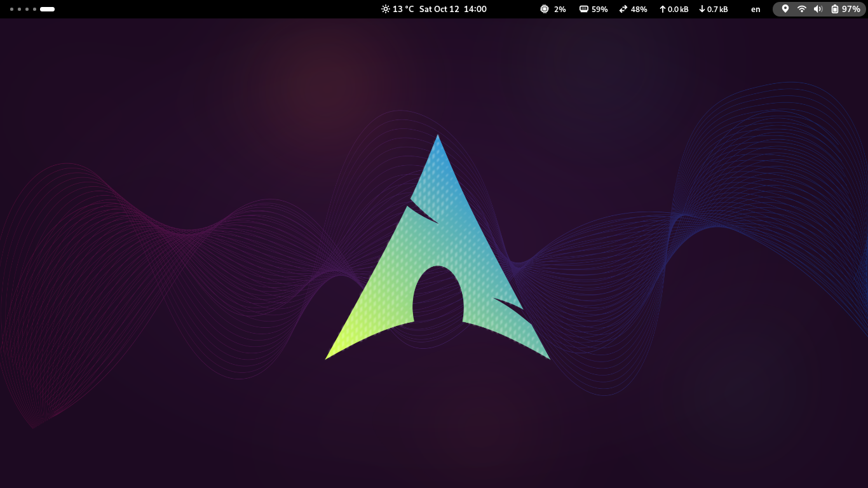Open the workspace indicator dots
The width and height of the screenshot is (868, 488).
click(x=32, y=9)
